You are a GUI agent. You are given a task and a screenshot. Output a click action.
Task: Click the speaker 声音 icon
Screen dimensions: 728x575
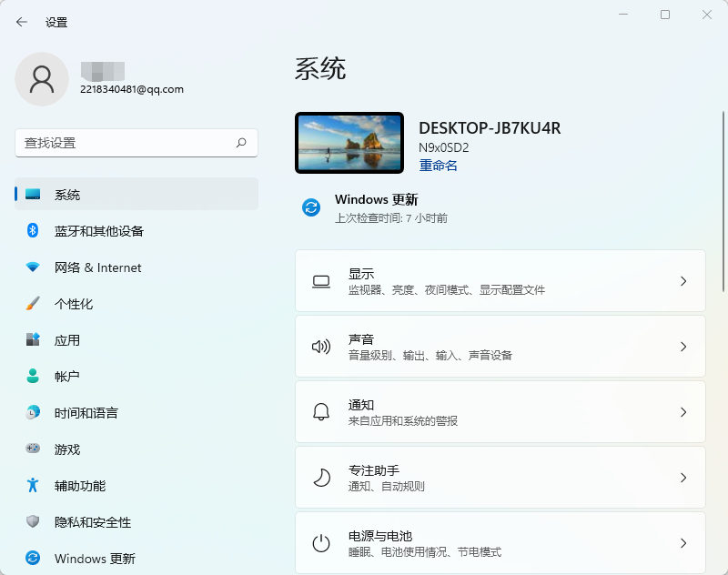click(321, 347)
